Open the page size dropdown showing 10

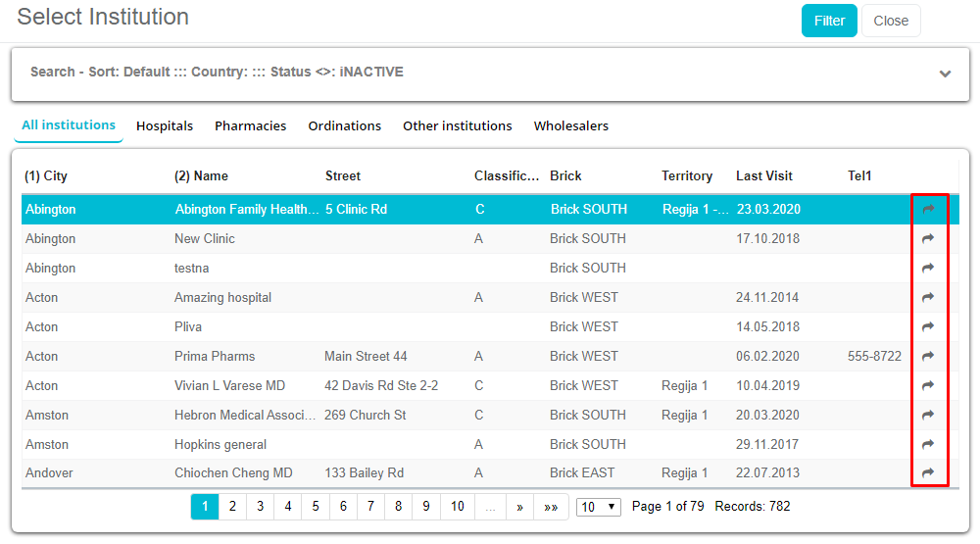tap(598, 507)
